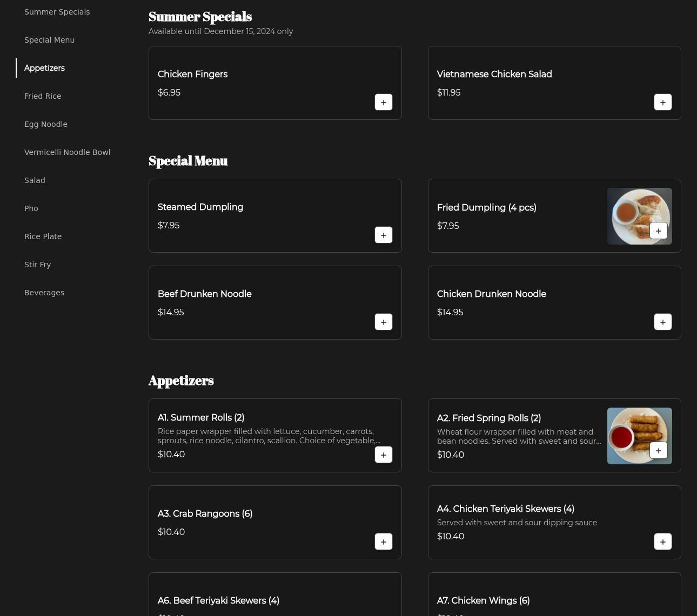Select Fried Rice category in sidebar
Image resolution: width=697 pixels, height=616 pixels.
[x=43, y=96]
